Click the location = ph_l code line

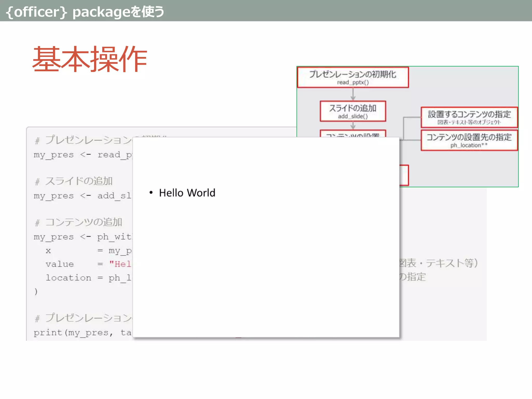pyautogui.click(x=88, y=278)
